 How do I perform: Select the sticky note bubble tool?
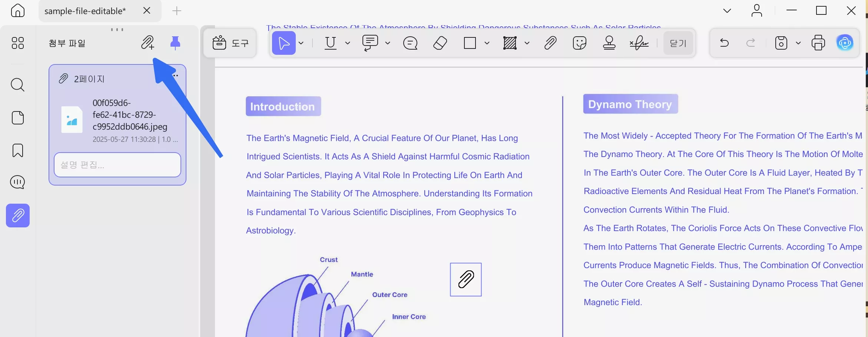click(410, 43)
